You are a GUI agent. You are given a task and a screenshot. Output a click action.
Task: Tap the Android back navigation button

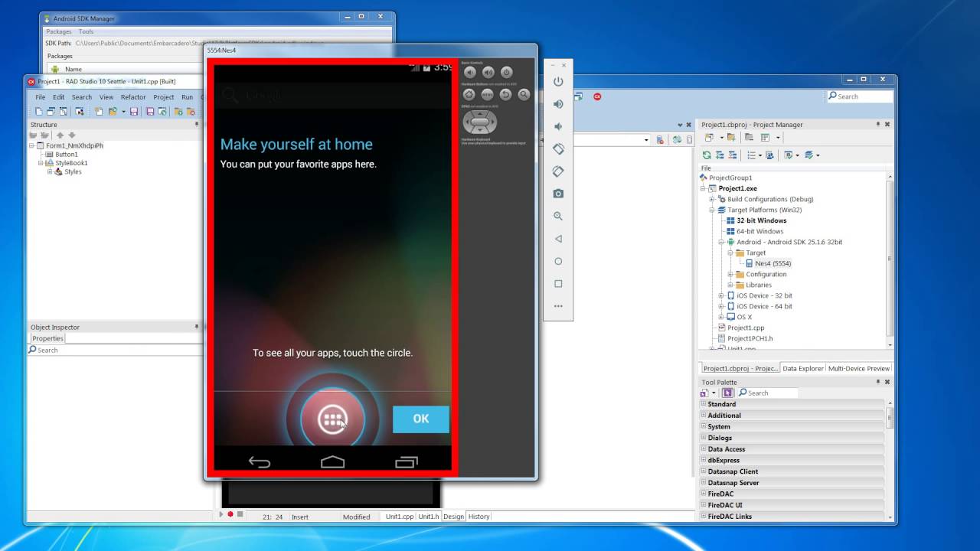260,461
